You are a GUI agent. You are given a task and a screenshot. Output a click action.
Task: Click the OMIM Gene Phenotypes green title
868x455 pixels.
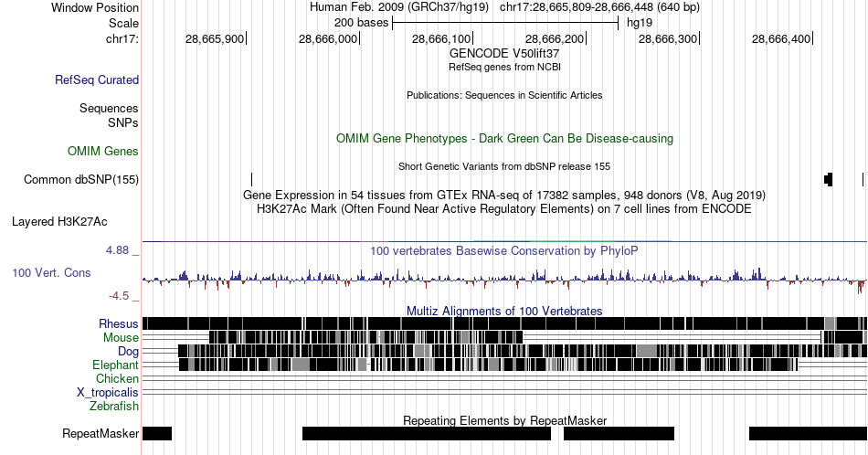504,138
